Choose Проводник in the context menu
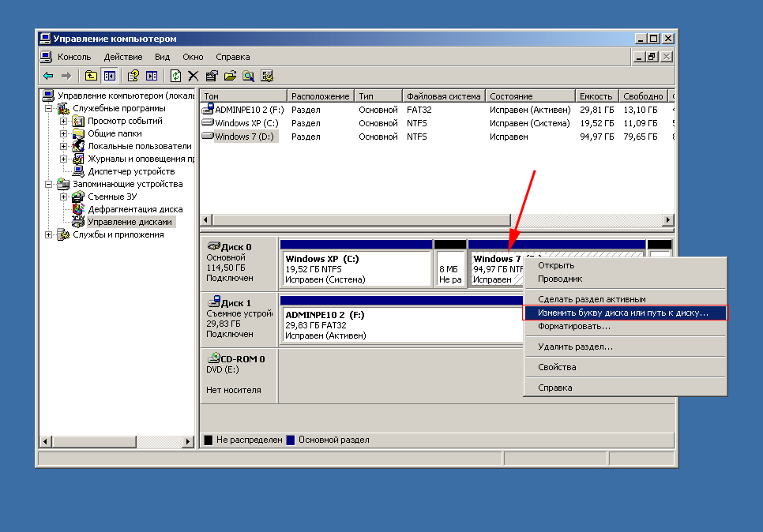The height and width of the screenshot is (532, 763). (x=625, y=279)
